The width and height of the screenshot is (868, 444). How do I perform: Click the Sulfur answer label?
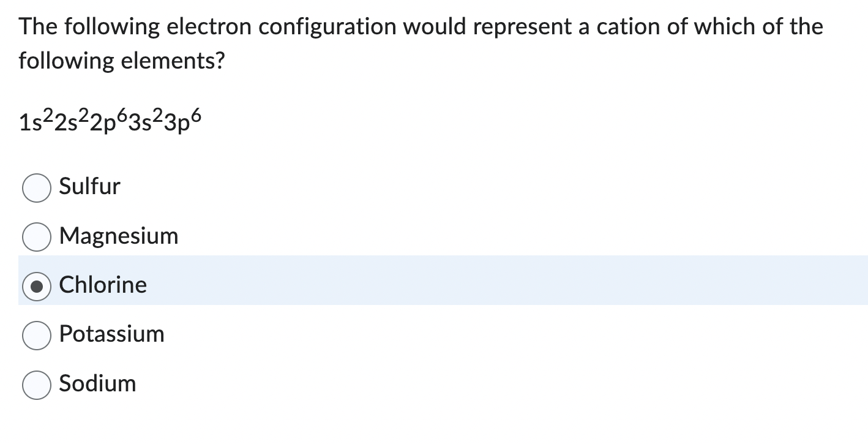pyautogui.click(x=89, y=187)
